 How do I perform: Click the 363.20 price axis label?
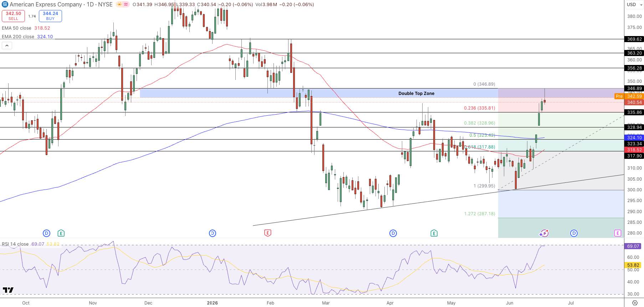[x=634, y=53]
